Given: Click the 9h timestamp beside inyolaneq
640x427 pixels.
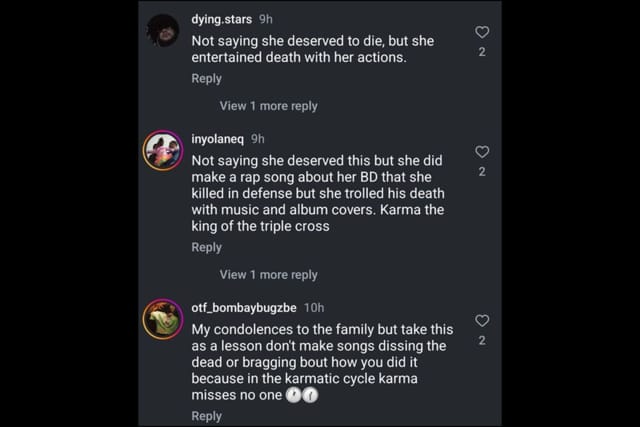Looking at the screenshot, I should tap(258, 139).
